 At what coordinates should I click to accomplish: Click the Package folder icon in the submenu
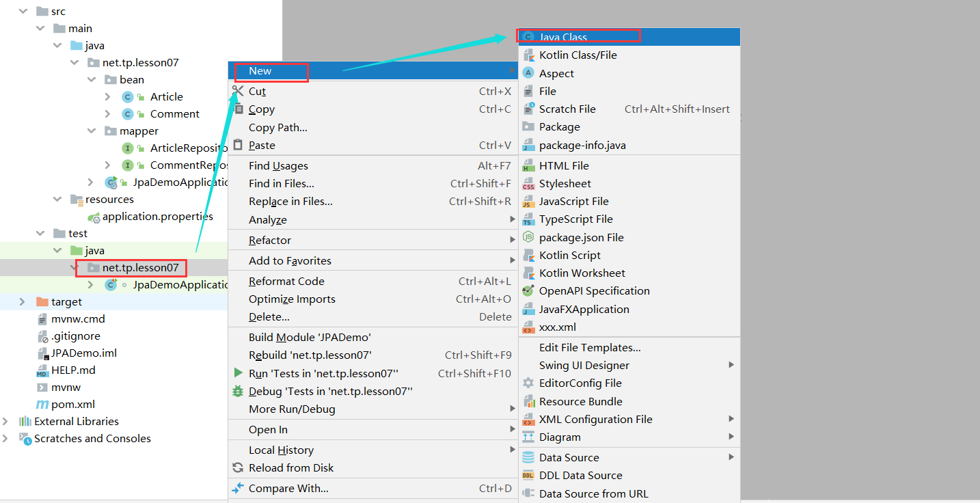click(x=528, y=126)
